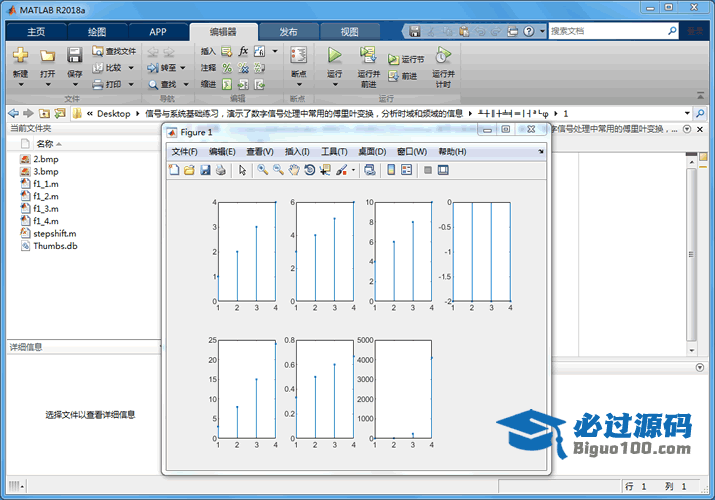Click the Run Section button

(406, 59)
